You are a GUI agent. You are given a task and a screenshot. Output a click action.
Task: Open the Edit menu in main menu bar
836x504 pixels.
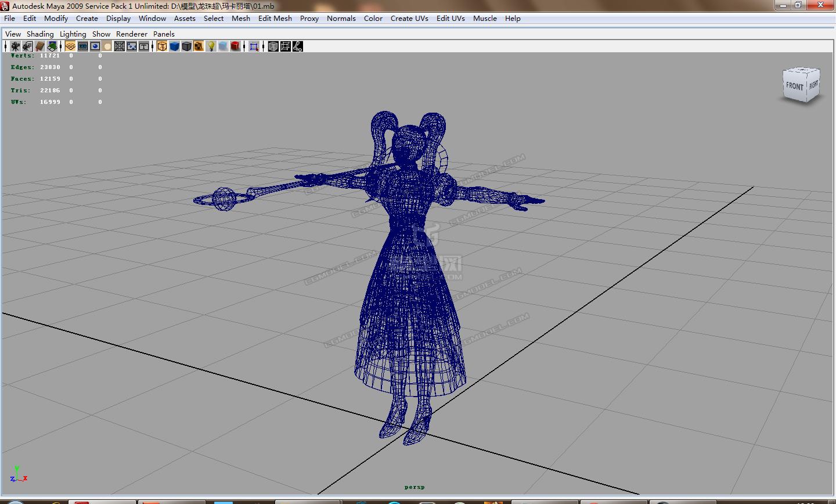pos(30,19)
